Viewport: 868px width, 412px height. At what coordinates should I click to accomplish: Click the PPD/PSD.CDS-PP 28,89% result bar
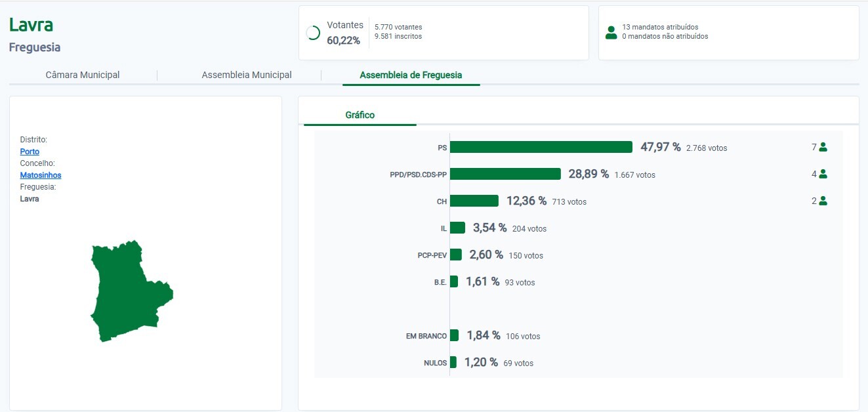pyautogui.click(x=505, y=174)
